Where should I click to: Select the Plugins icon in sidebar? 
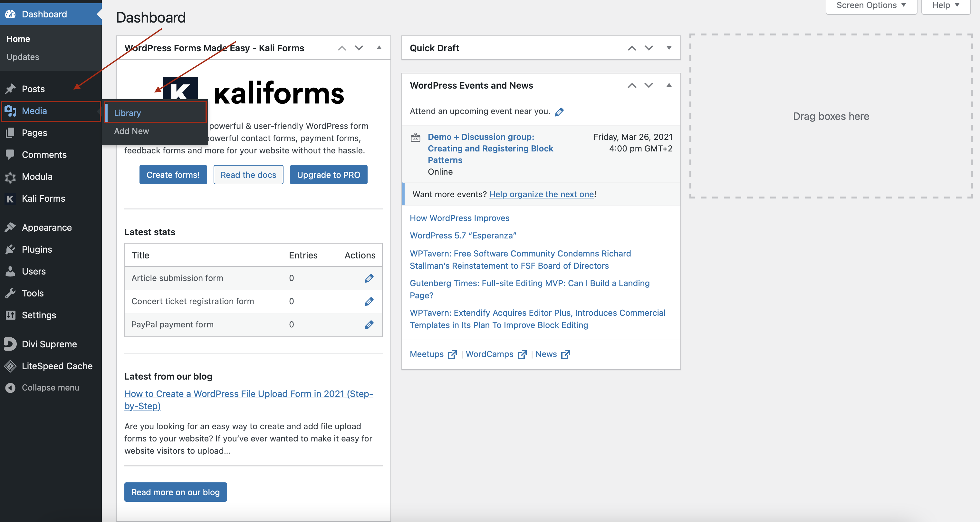pyautogui.click(x=11, y=249)
